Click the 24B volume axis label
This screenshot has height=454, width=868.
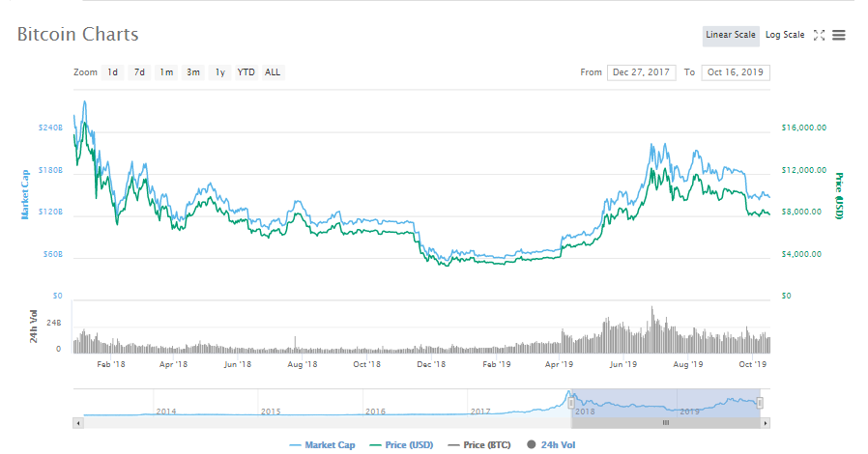(x=54, y=323)
